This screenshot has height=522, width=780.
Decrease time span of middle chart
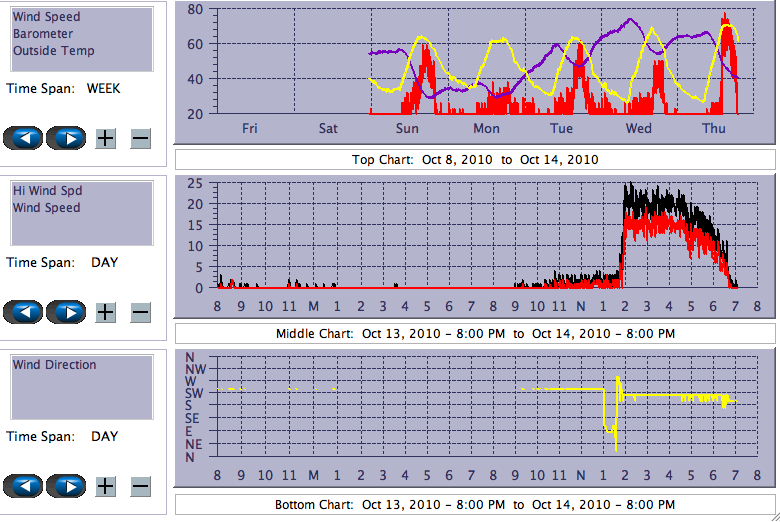click(140, 312)
